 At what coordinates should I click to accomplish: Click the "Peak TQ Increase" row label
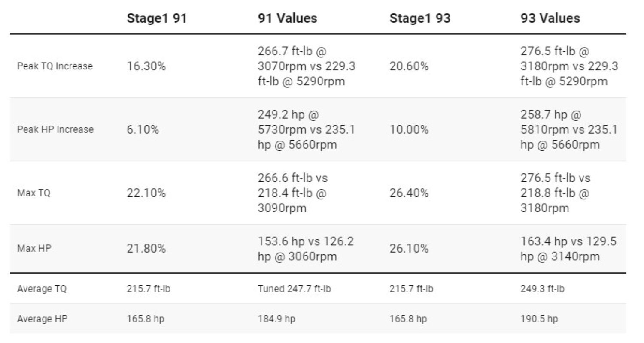click(x=55, y=66)
